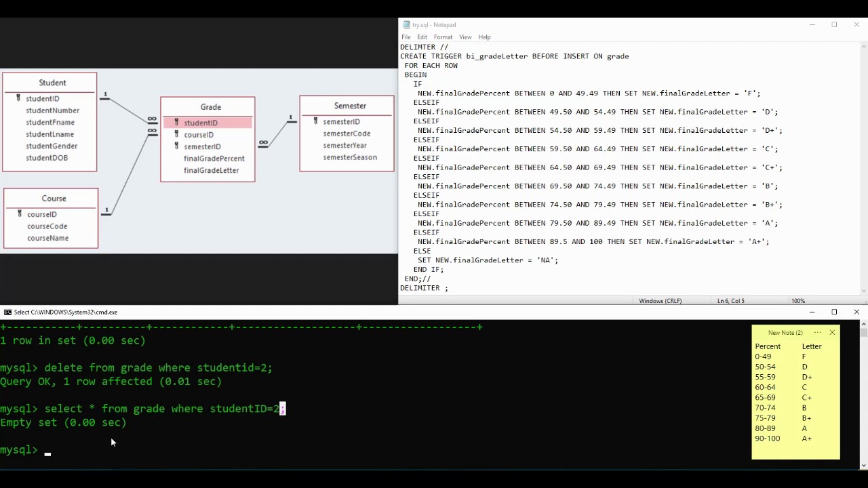
Task: Select finalGradePercent field in Grade table
Action: tap(214, 159)
